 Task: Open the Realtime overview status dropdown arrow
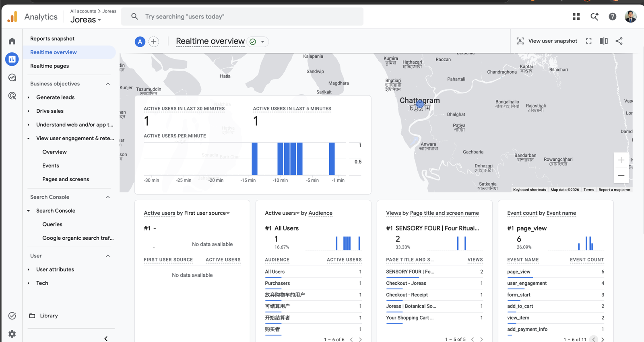point(263,42)
